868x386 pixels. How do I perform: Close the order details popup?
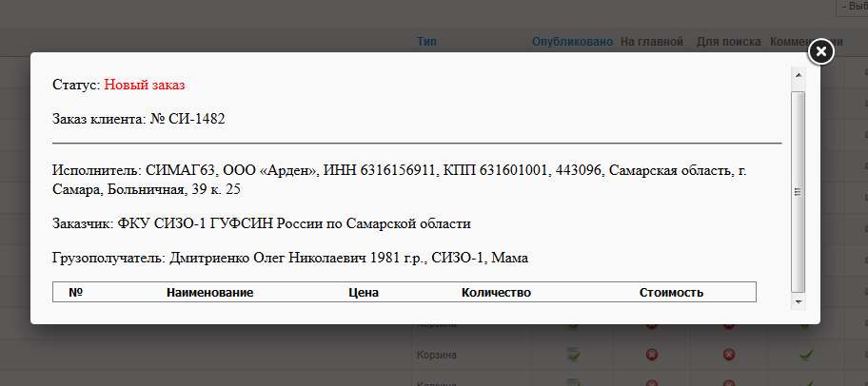coord(821,51)
